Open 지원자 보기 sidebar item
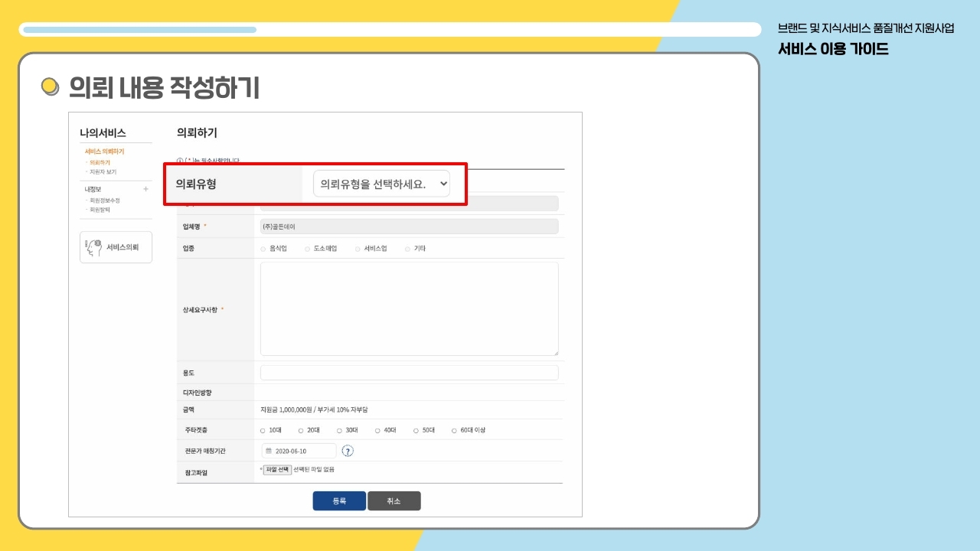 coord(103,171)
